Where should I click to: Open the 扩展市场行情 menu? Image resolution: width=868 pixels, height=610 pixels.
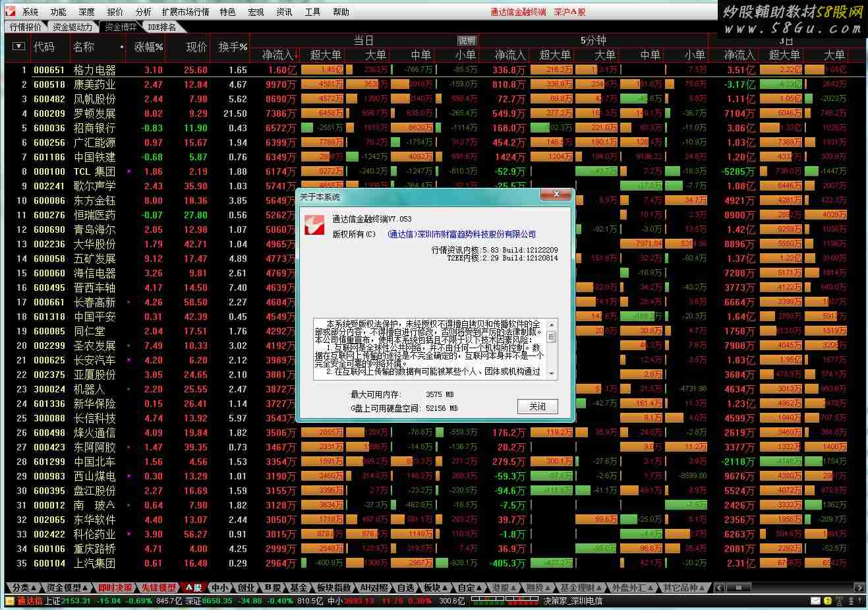pyautogui.click(x=186, y=12)
